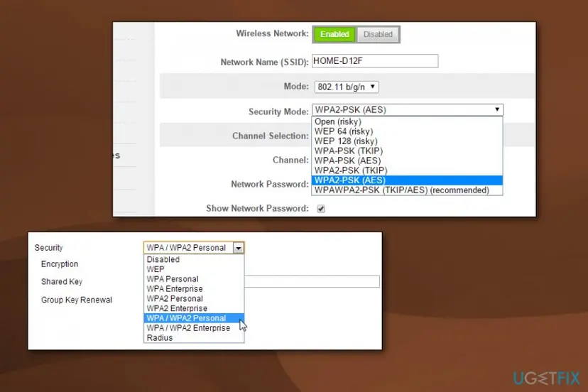Click the Network Name (SSID): label

point(264,62)
